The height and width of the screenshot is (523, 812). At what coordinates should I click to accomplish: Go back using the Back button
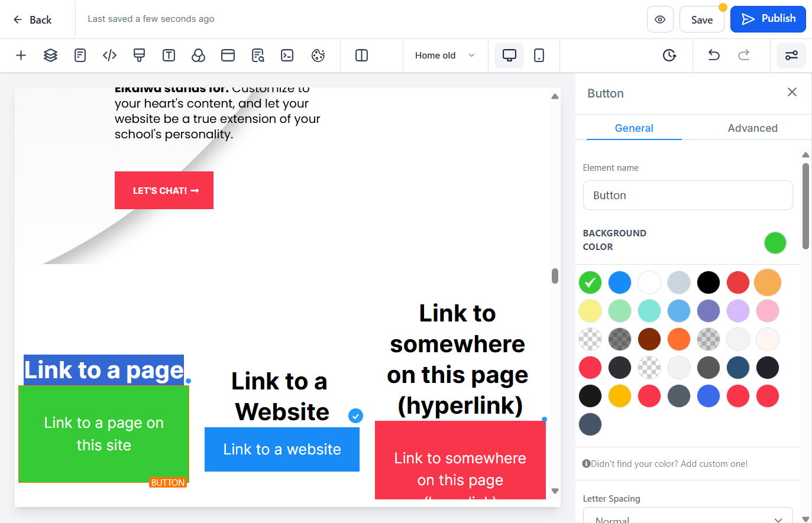(x=33, y=20)
